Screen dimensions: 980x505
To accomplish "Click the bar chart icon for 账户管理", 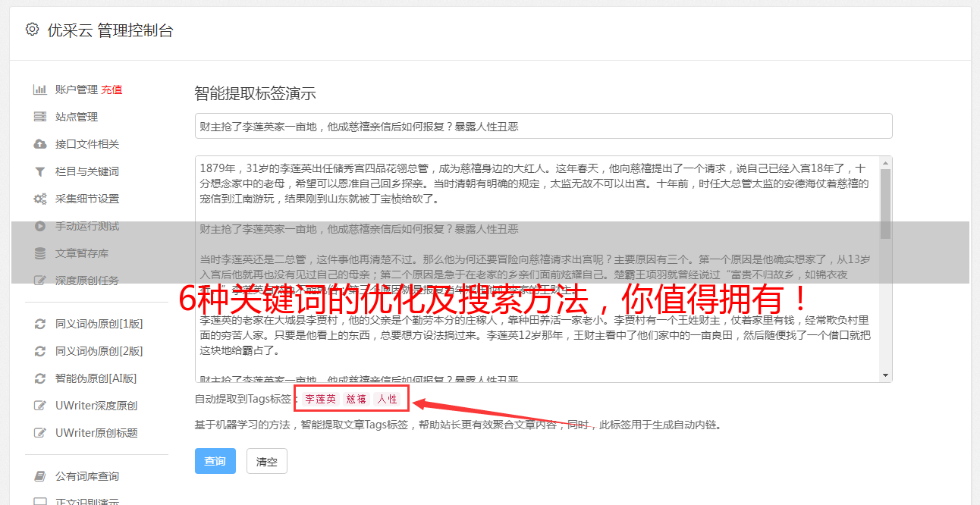I will click(40, 89).
